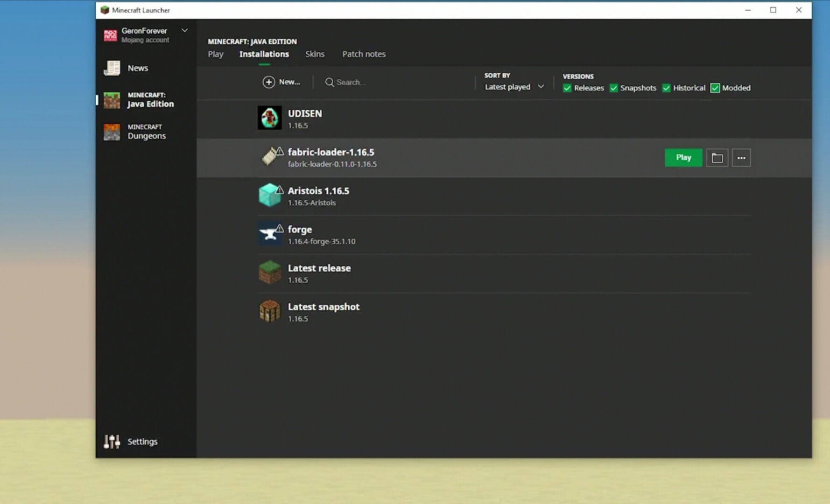Uncheck the Releases versions checkbox
The width and height of the screenshot is (830, 504).
click(x=567, y=88)
